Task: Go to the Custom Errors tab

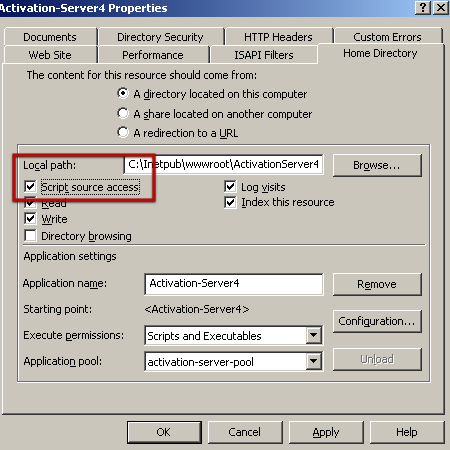Action: (388, 36)
